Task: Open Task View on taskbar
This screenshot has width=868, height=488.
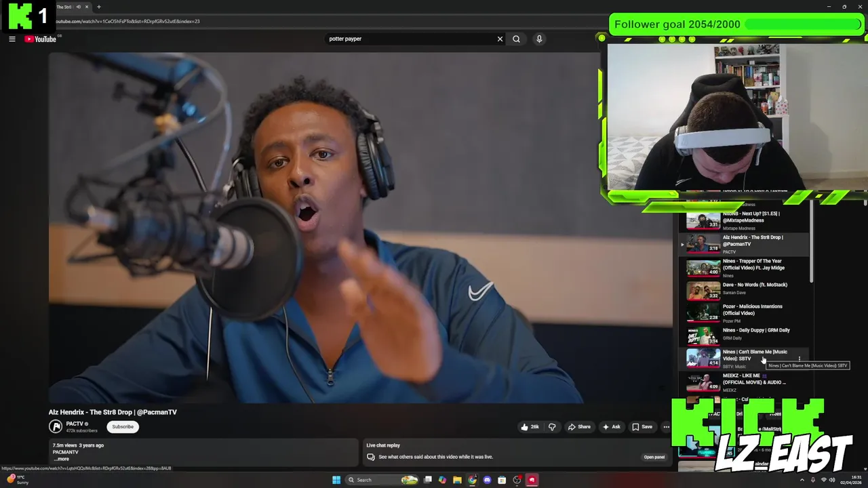Action: pos(428,480)
